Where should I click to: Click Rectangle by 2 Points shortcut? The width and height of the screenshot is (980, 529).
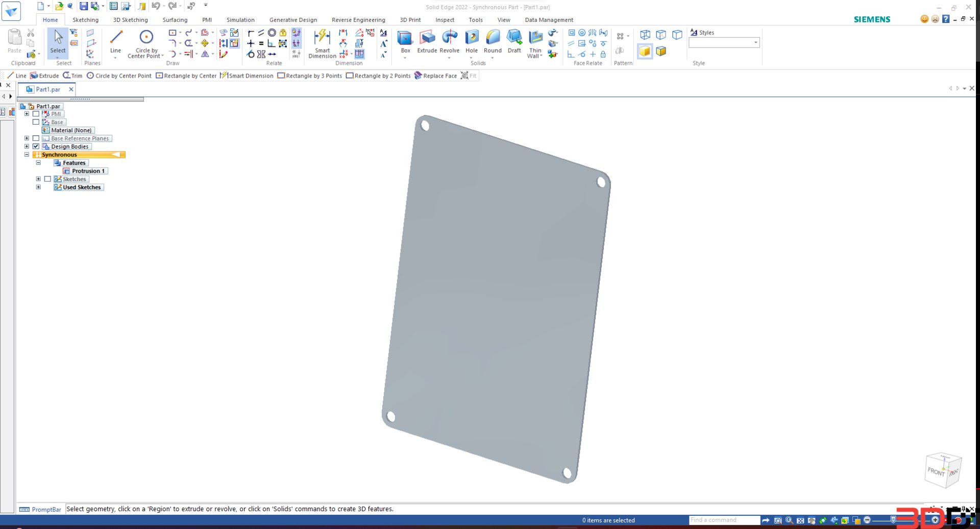click(378, 76)
